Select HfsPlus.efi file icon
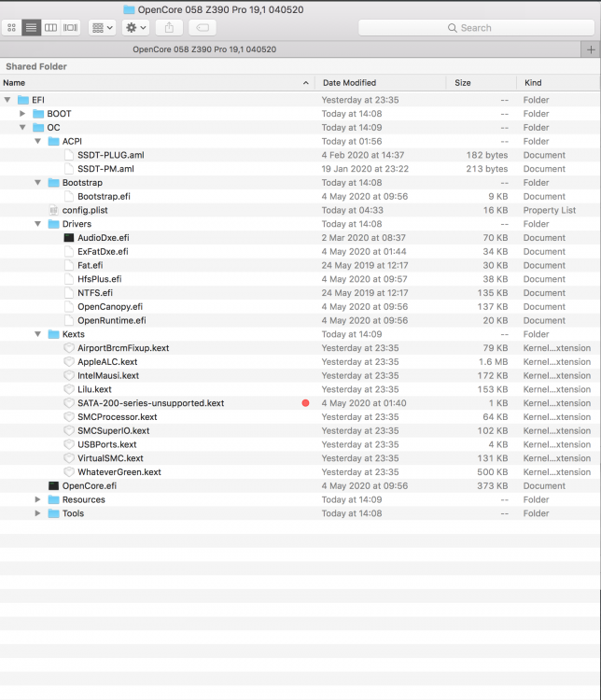 tap(69, 279)
